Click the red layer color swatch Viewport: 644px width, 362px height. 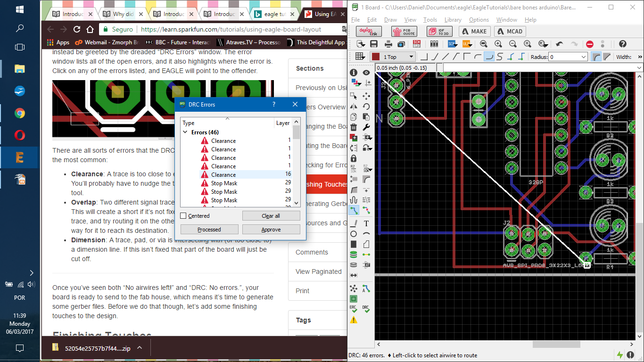tap(376, 57)
